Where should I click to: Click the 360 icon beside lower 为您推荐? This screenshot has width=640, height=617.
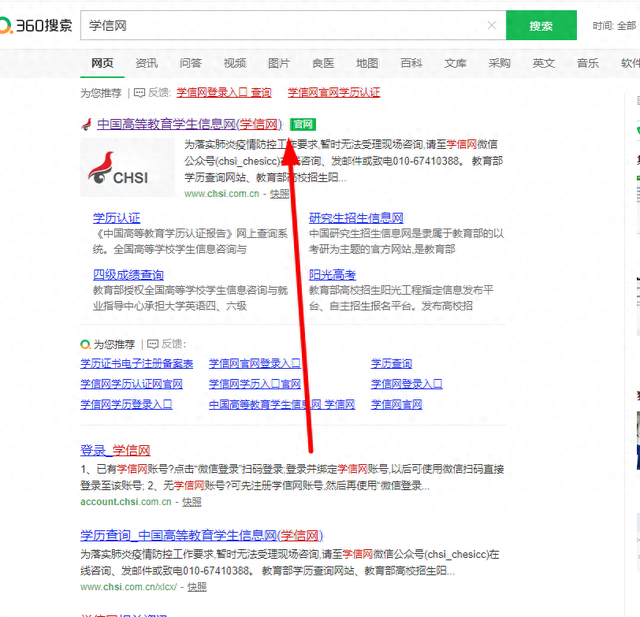pyautogui.click(x=85, y=344)
